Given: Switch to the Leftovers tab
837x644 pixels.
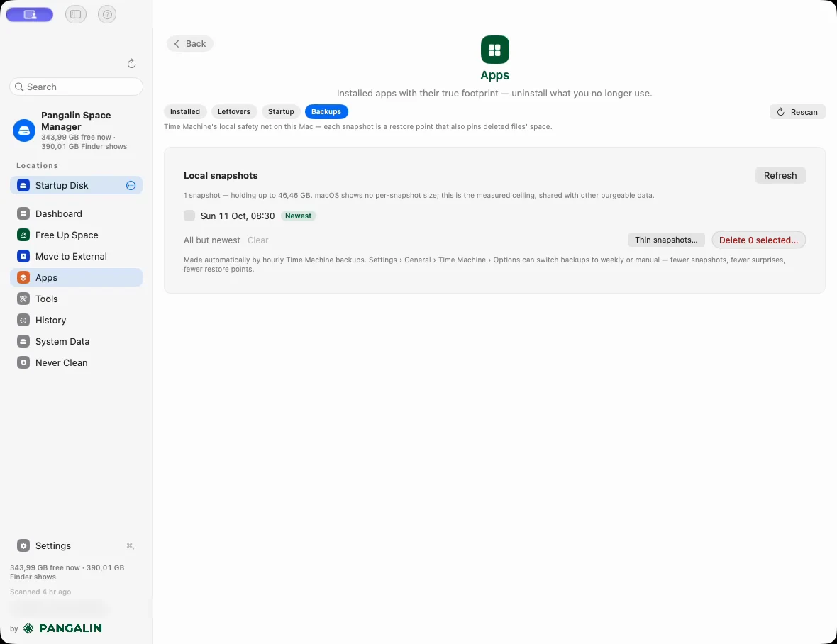Looking at the screenshot, I should coord(234,111).
